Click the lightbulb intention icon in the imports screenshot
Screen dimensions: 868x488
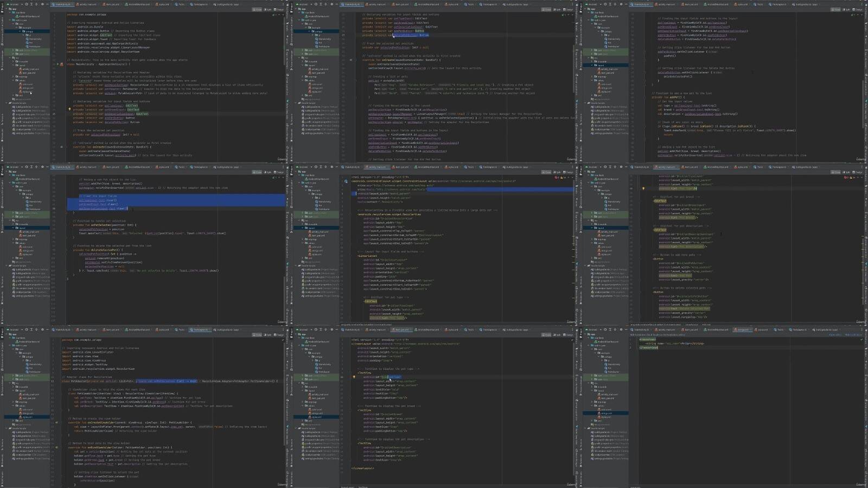click(x=69, y=110)
